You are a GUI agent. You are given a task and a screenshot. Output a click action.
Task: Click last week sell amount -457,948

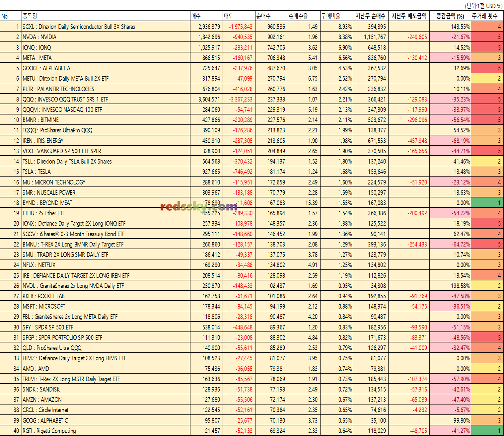click(x=409, y=141)
